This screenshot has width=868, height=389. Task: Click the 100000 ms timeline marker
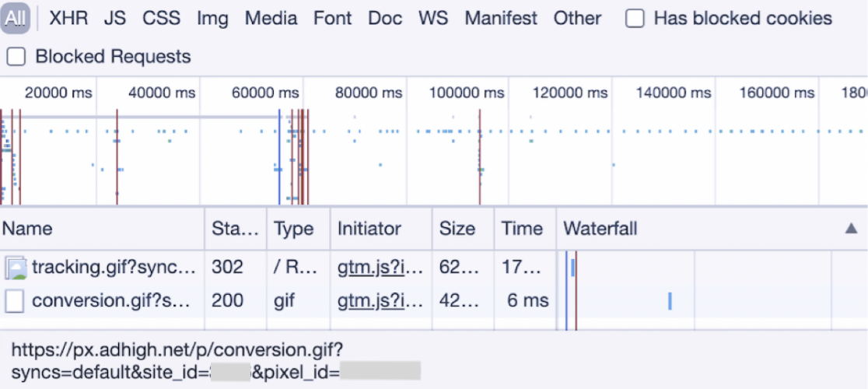click(x=467, y=93)
